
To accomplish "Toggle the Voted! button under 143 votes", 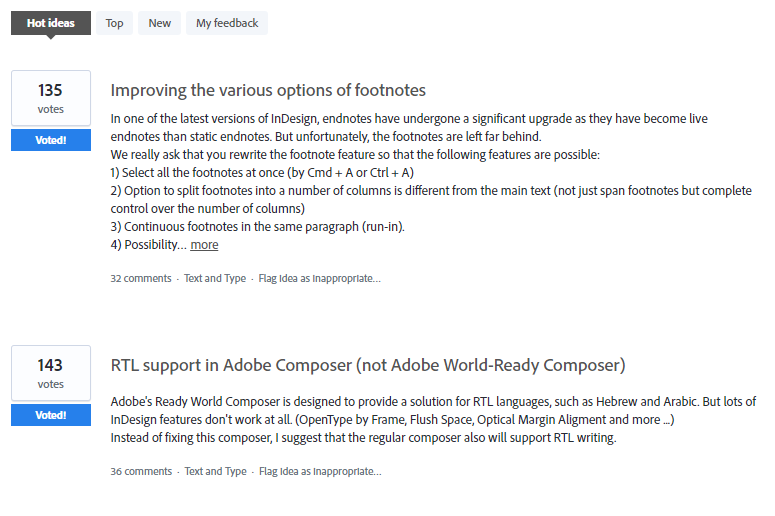I will [51, 415].
